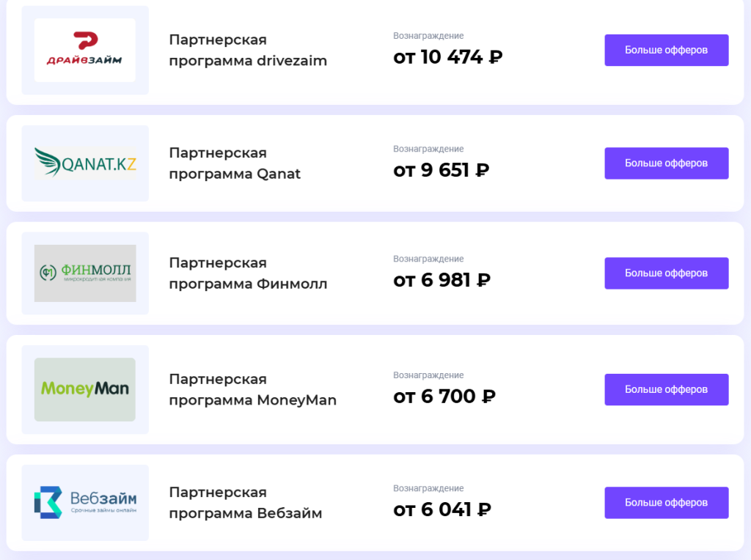Screen dimensions: 751x560
Task: Go to Партнерская программа Вебзайм title
Action: point(245,503)
